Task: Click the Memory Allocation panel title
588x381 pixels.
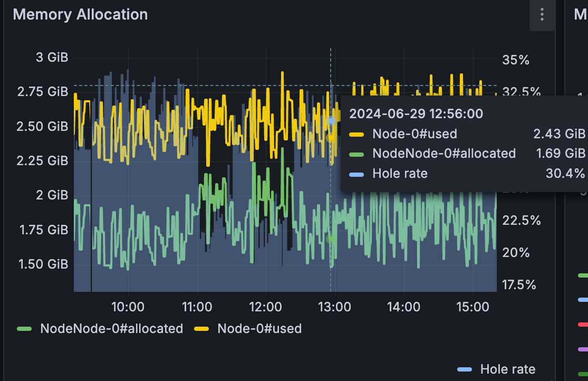Action: (x=80, y=14)
